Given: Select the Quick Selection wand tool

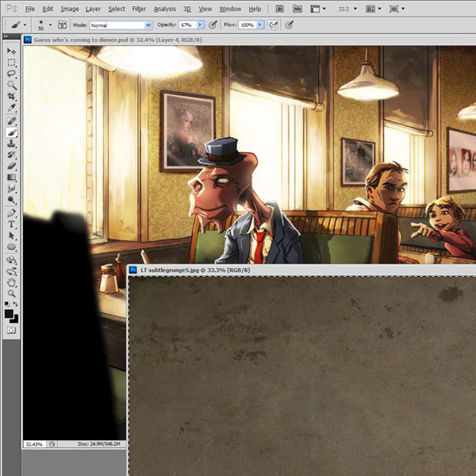Looking at the screenshot, I should tap(12, 85).
